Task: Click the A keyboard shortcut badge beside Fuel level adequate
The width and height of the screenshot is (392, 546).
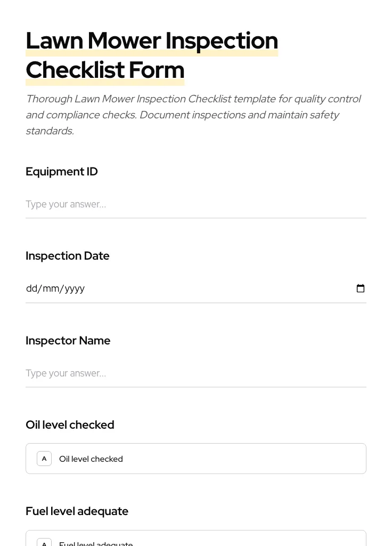Action: (x=44, y=543)
